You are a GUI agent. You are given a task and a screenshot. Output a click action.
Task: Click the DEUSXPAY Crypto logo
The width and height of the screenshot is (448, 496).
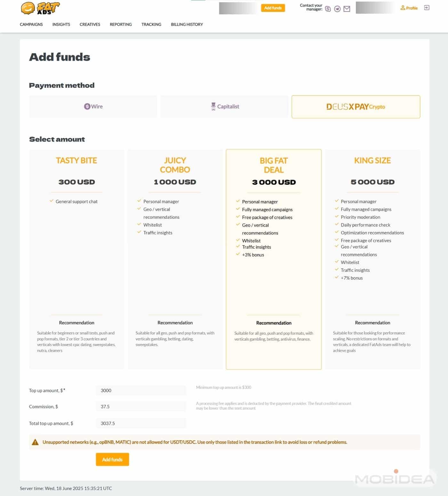[x=356, y=107]
